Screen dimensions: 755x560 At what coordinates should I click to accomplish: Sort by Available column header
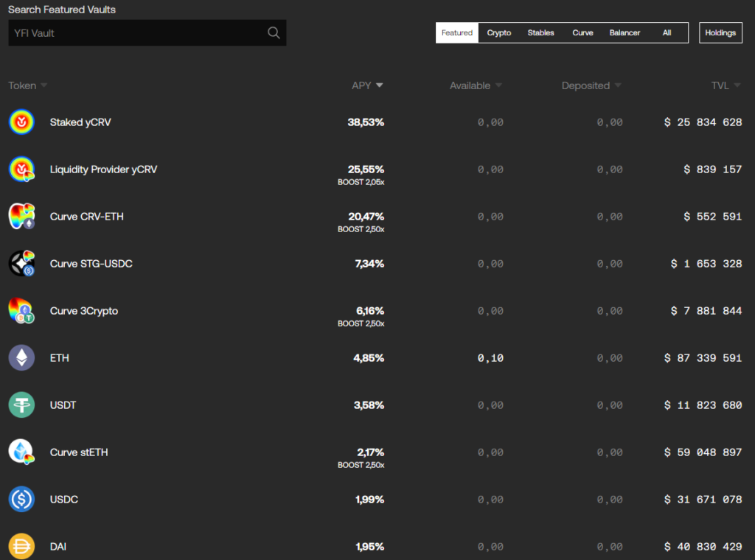(x=476, y=85)
